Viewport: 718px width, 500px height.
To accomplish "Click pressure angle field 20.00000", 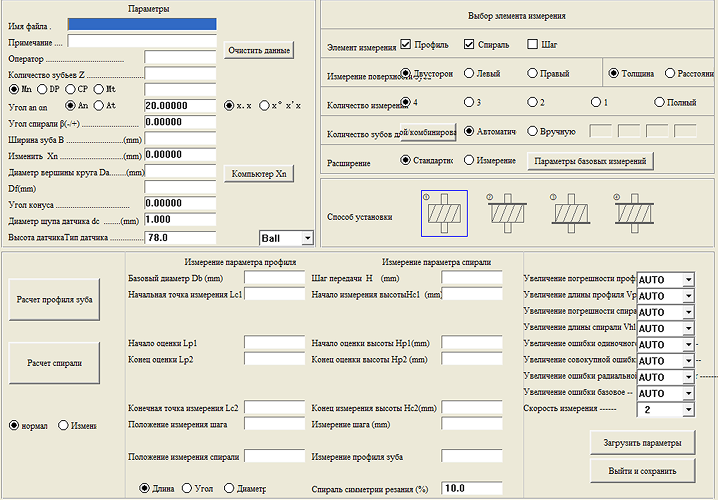I will pyautogui.click(x=180, y=106).
